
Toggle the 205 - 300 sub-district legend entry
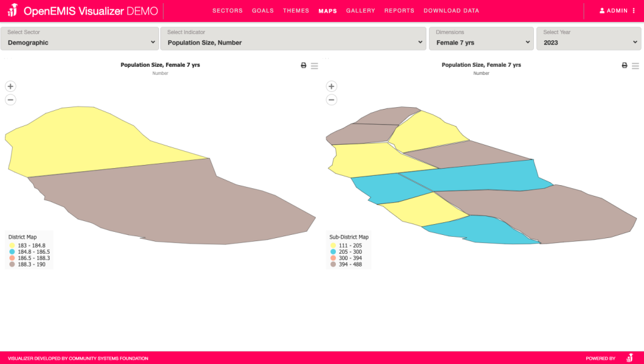[333, 251]
